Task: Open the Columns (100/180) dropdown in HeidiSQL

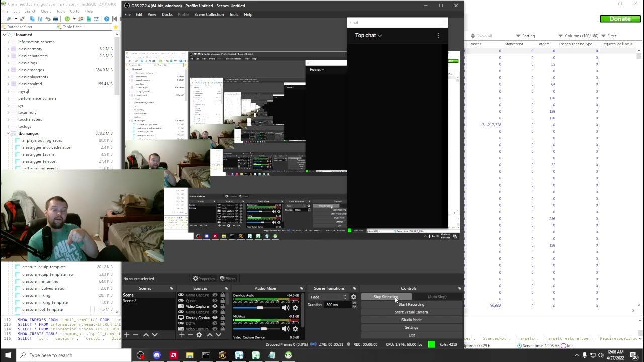Action: [579, 36]
